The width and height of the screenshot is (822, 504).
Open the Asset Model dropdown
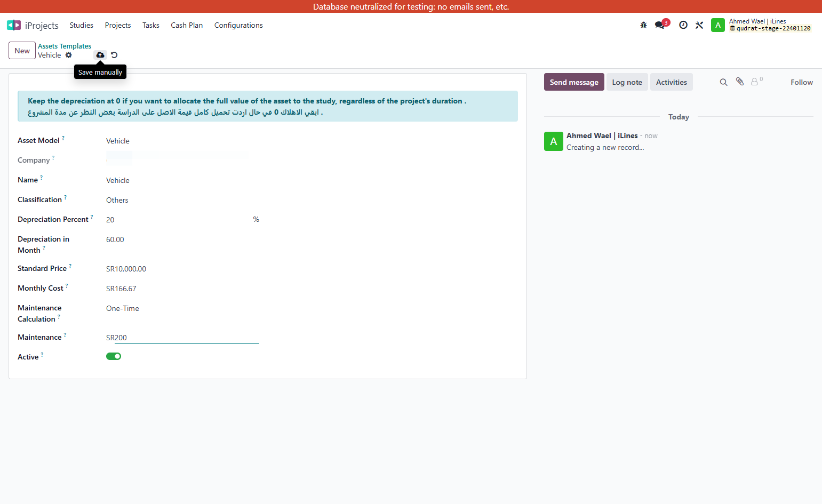point(182,141)
